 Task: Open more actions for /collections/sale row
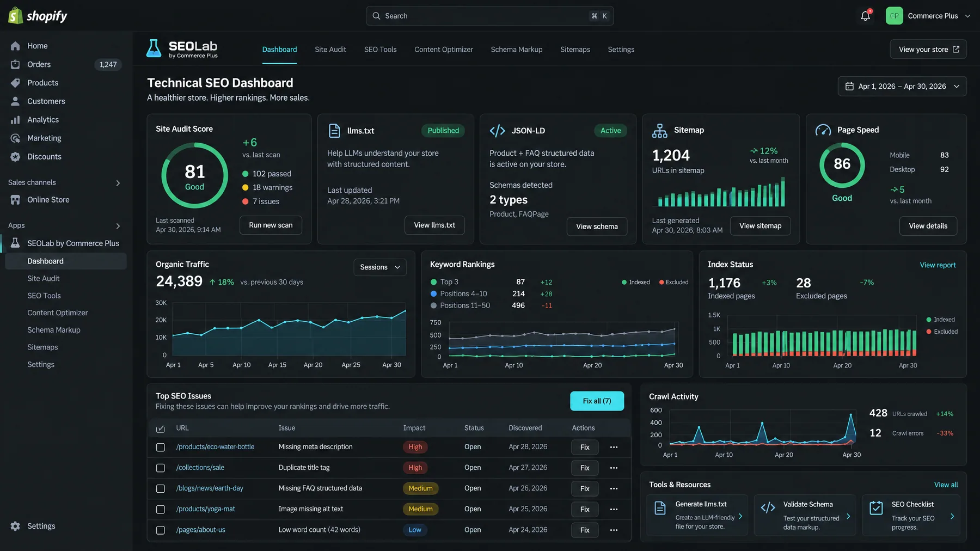click(614, 468)
